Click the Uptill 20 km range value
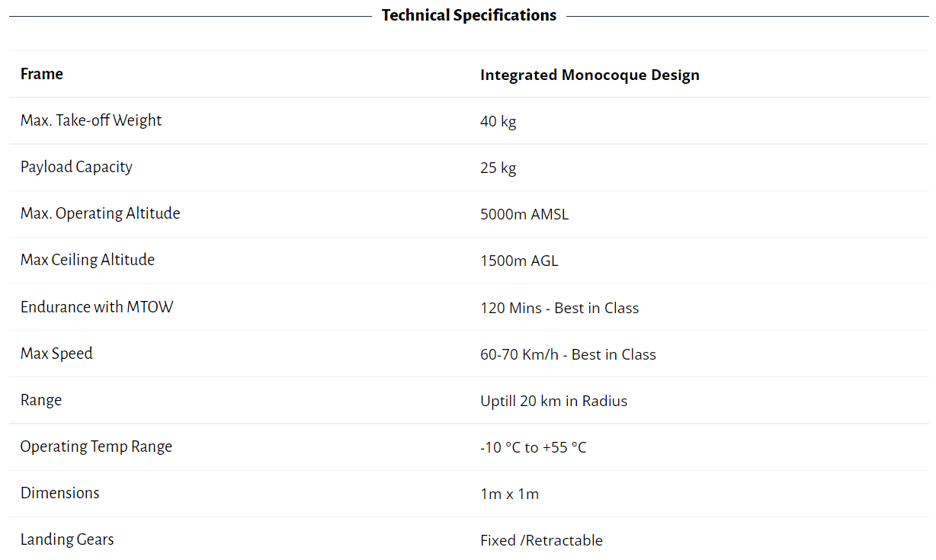The height and width of the screenshot is (560, 936). [x=554, y=401]
